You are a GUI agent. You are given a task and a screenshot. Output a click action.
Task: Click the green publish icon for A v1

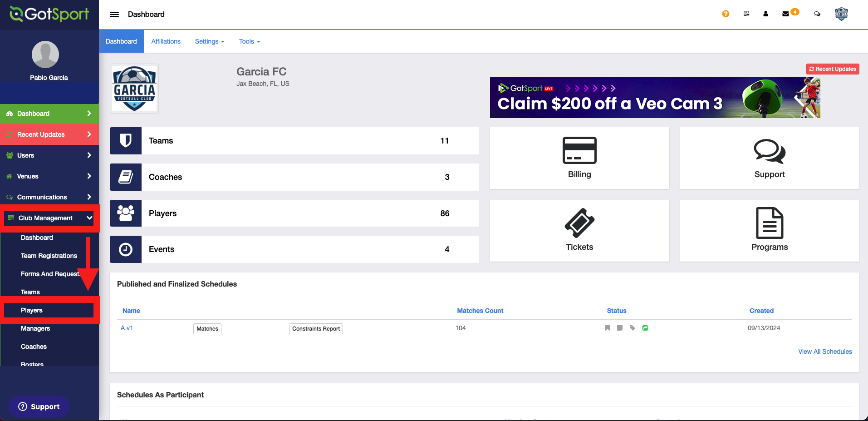[645, 328]
